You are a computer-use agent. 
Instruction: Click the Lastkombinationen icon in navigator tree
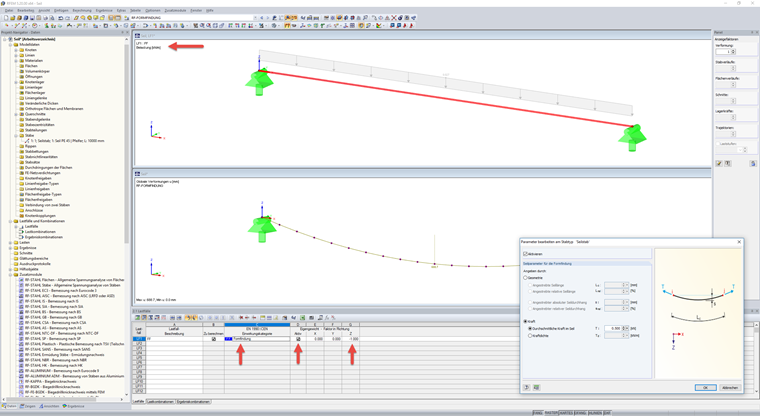pos(21,232)
